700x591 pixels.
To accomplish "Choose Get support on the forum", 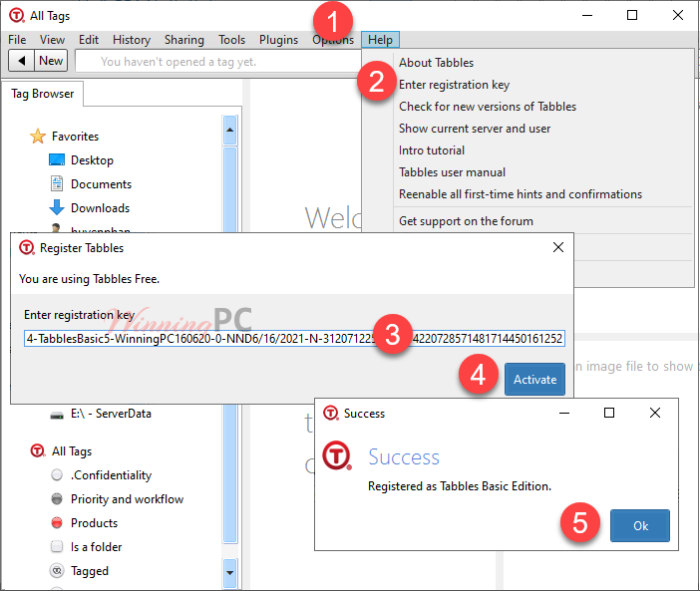I will point(466,221).
